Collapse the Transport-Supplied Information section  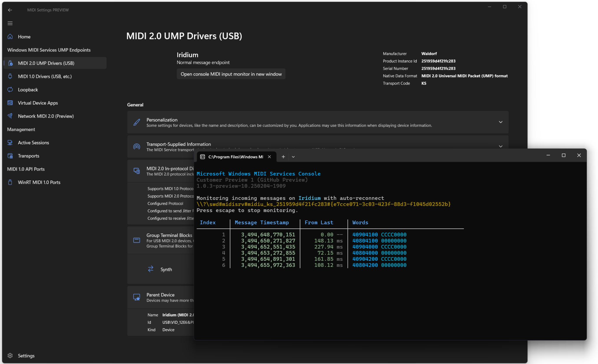coord(500,146)
